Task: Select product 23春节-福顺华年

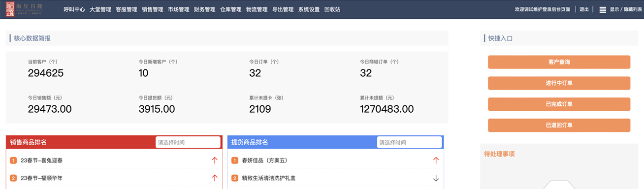Action: click(x=41, y=178)
